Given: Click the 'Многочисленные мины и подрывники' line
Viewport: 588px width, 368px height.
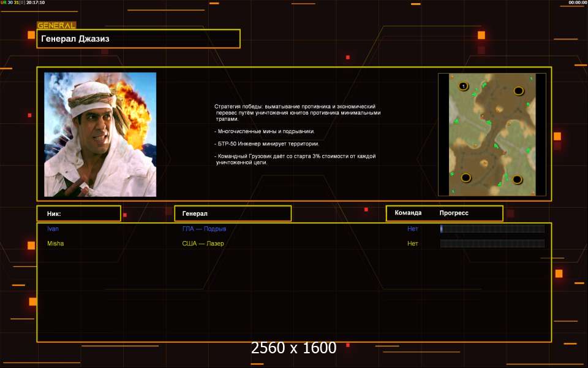Looking at the screenshot, I should click(x=265, y=131).
